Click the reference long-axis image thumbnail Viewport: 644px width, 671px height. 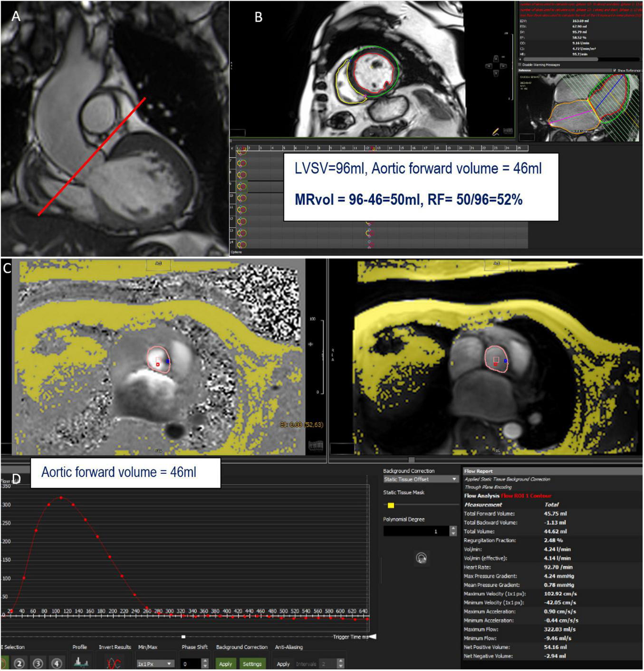(x=580, y=106)
